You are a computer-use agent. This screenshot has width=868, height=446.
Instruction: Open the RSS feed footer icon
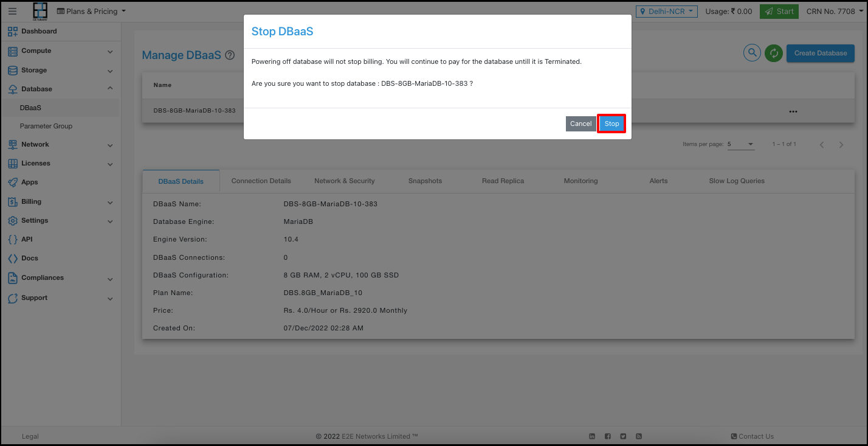tap(639, 436)
